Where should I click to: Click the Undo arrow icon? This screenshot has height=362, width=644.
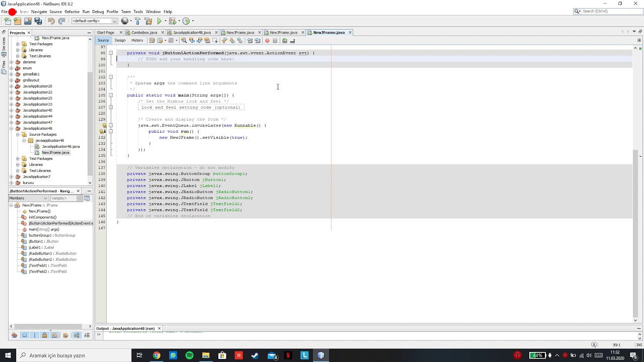click(51, 21)
